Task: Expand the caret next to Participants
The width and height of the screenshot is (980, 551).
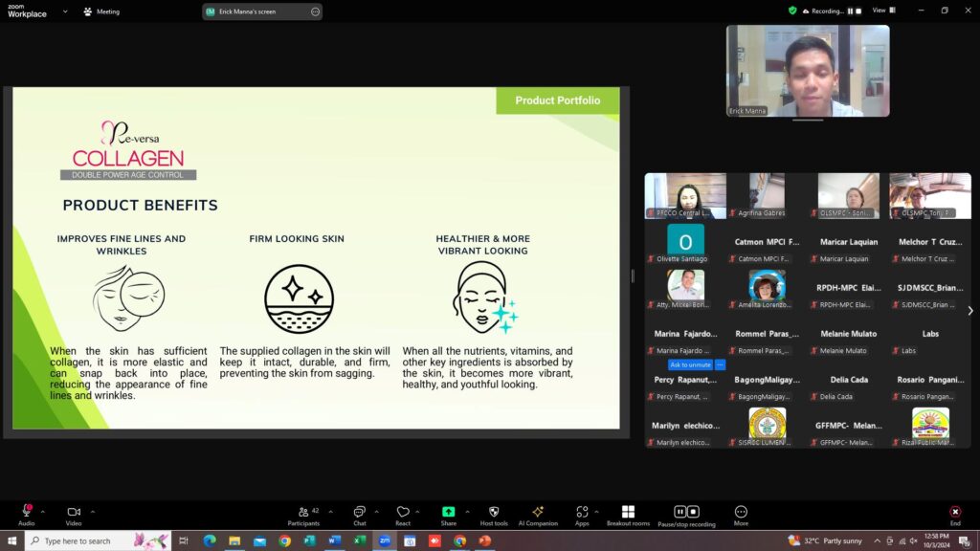Action: pos(330,512)
